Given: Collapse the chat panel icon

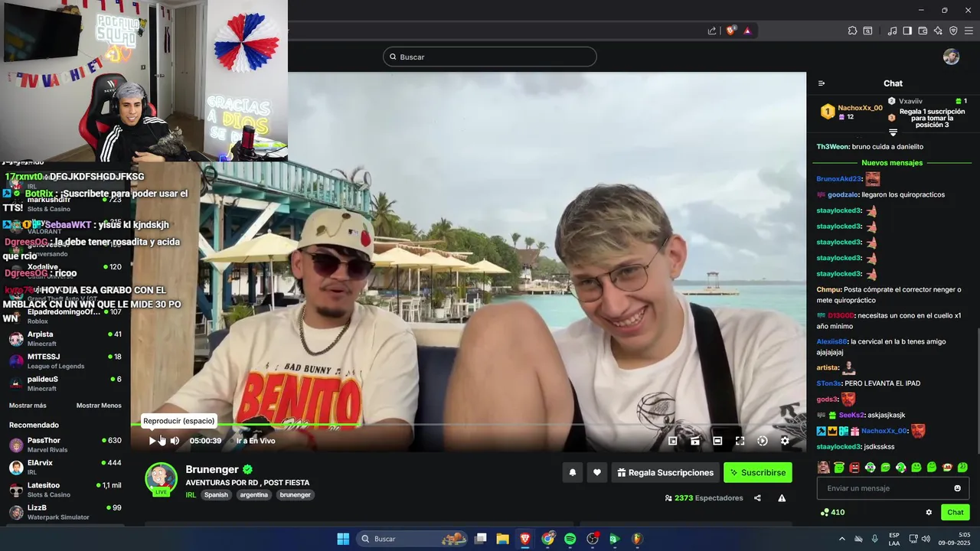Looking at the screenshot, I should click(x=822, y=83).
